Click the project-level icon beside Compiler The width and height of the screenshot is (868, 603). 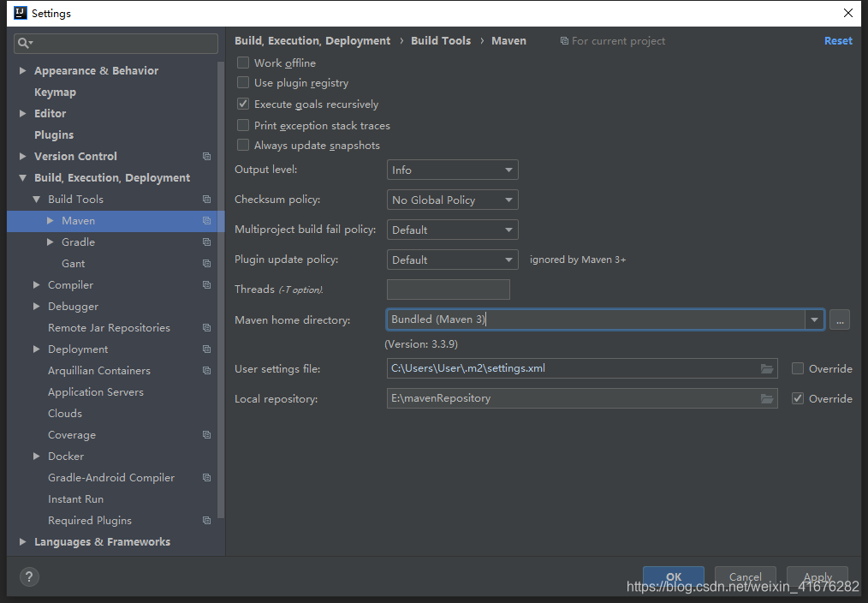point(206,285)
